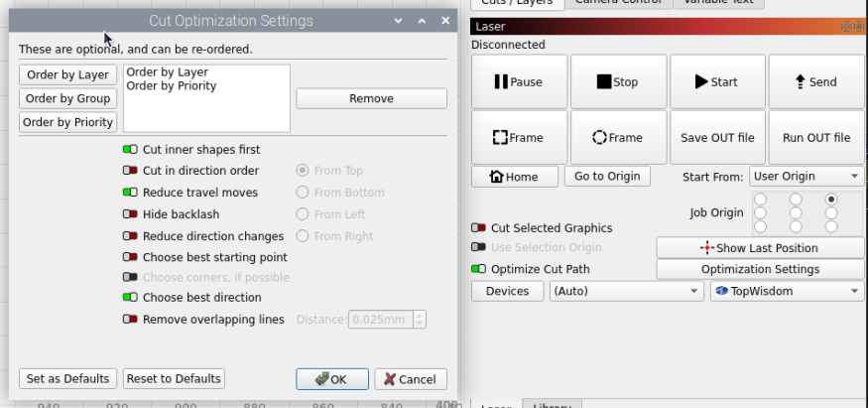Stop the laser job
This screenshot has width=868, height=408.
tap(618, 82)
